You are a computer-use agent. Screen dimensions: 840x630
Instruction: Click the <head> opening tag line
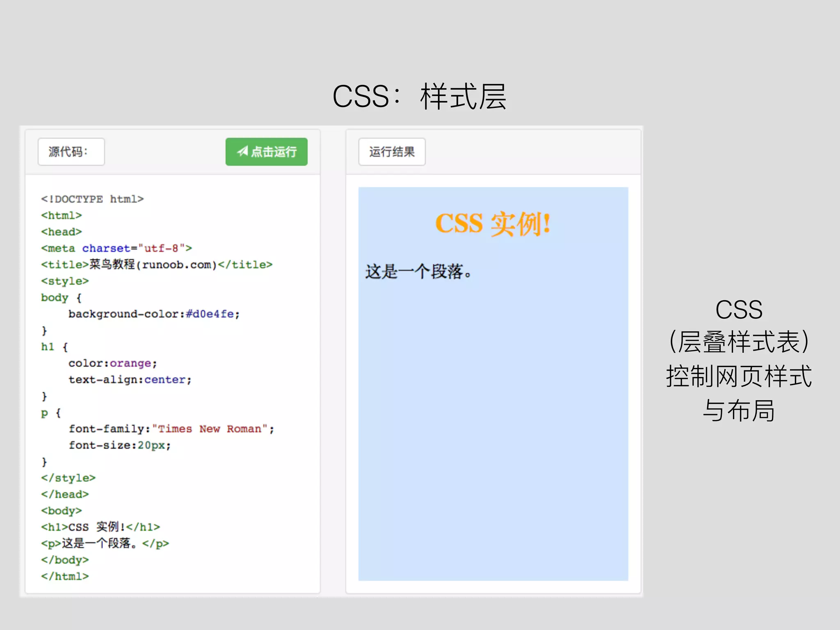[x=61, y=232]
